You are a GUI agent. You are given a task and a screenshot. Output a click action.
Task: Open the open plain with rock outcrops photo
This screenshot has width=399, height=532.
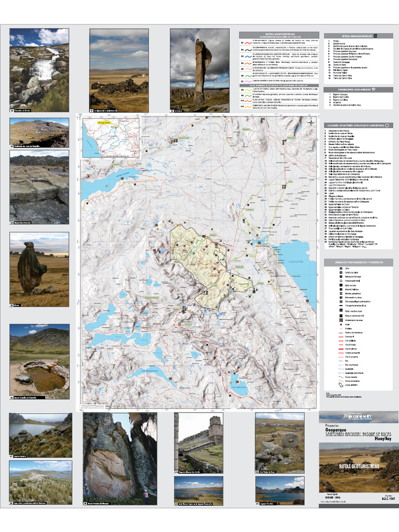(x=119, y=70)
